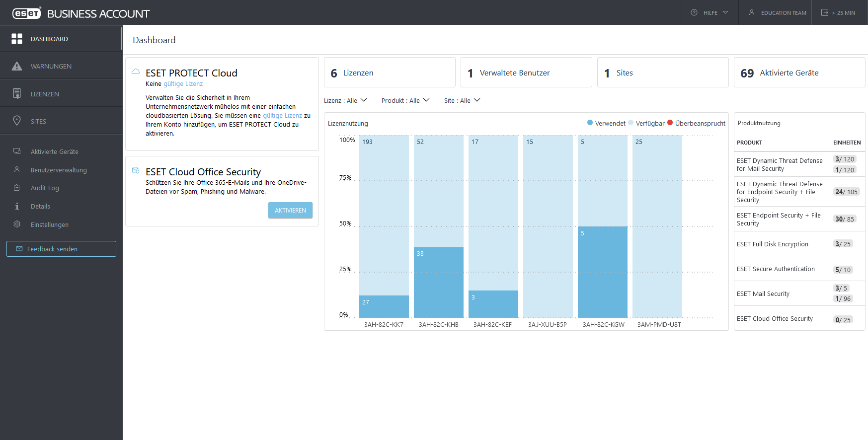The height and width of the screenshot is (440, 868).
Task: Click the EINHEITEN column header
Action: 847,143
